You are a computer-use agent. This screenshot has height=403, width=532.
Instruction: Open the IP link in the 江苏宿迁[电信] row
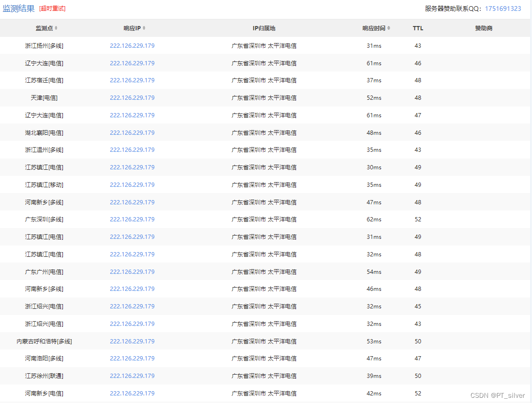132,80
